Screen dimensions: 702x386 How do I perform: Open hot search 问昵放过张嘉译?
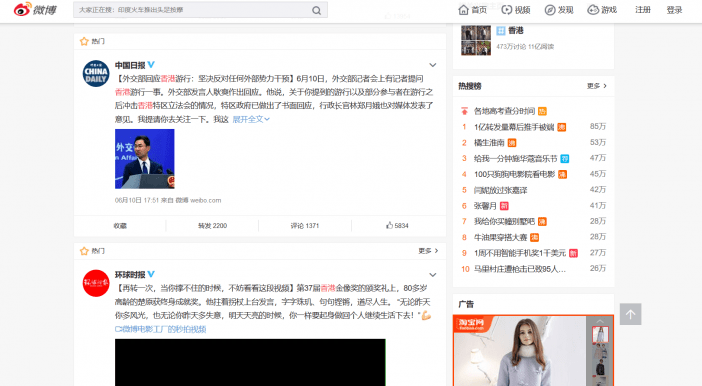pyautogui.click(x=501, y=190)
